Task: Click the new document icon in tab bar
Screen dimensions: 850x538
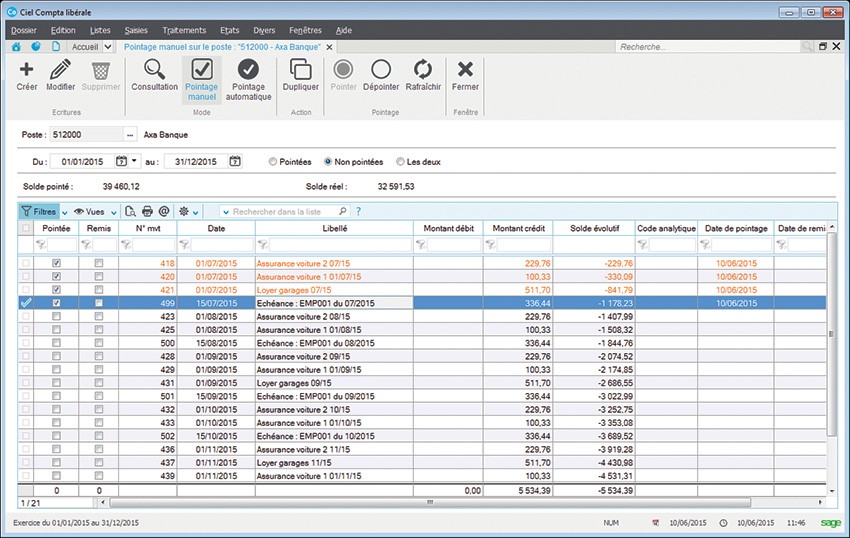Action: 56,47
